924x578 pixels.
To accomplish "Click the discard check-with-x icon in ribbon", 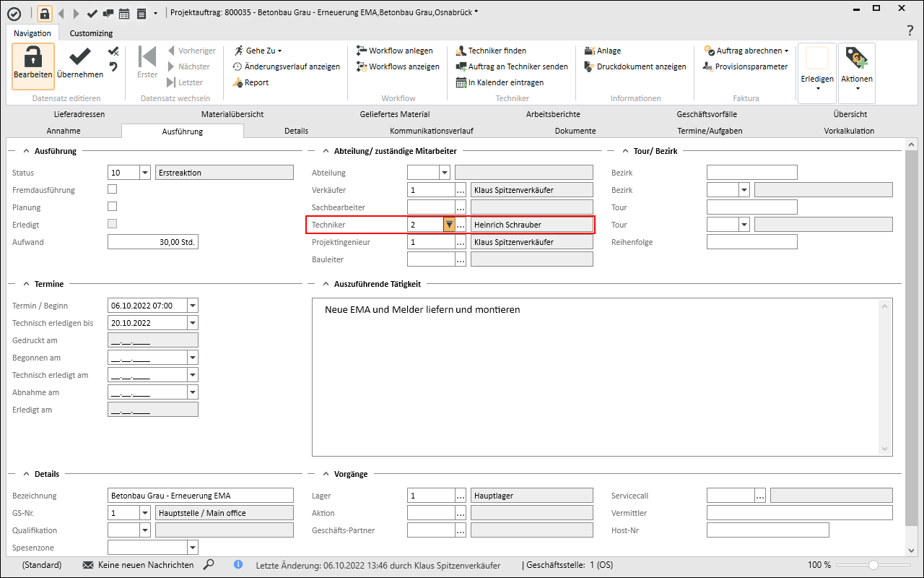I will (113, 51).
